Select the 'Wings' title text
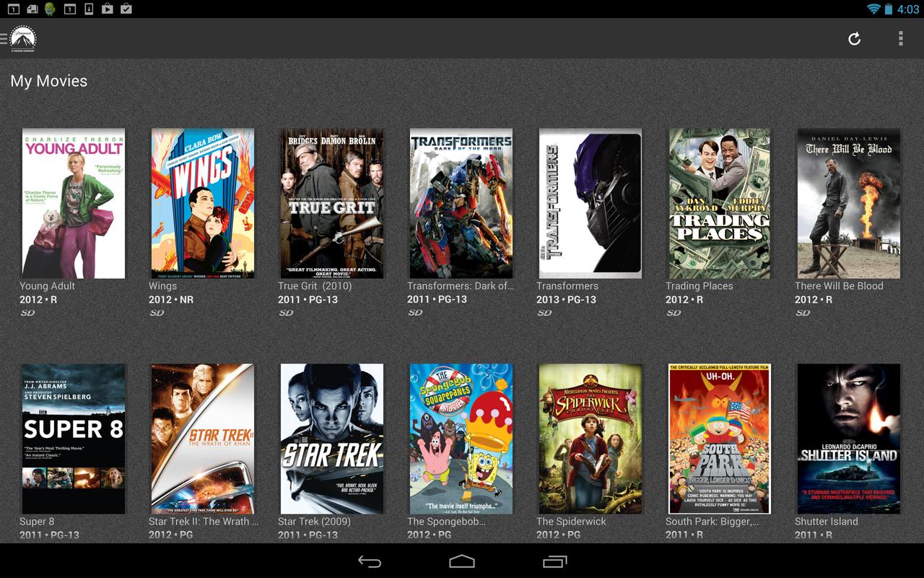 click(x=162, y=286)
